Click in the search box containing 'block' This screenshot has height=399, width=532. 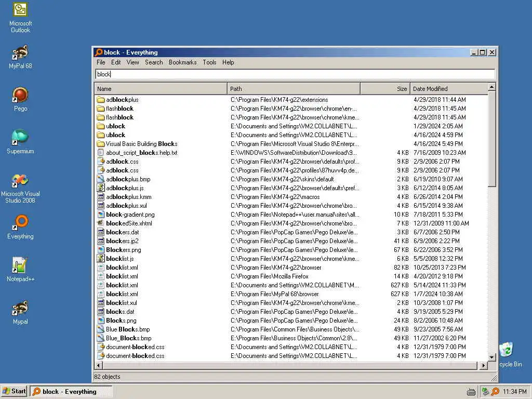click(295, 74)
